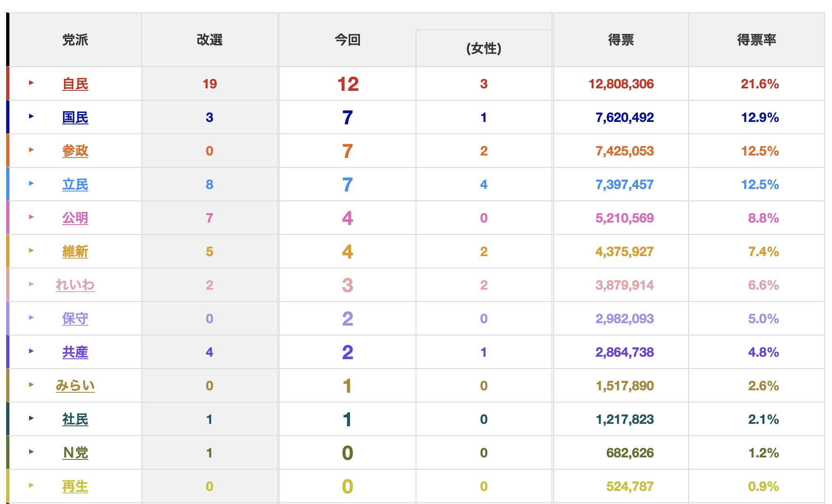Expand the 保守 row arrow
This screenshot has height=504, width=832.
[31, 318]
